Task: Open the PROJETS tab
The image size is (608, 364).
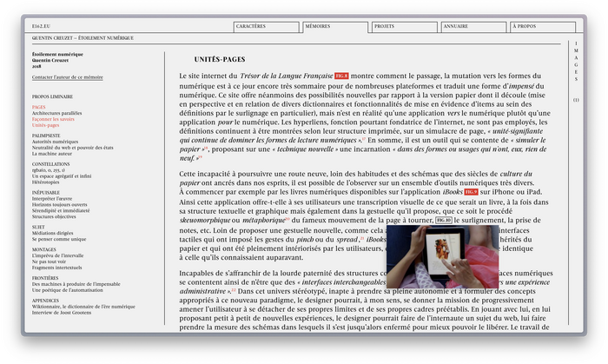Action: tap(404, 27)
